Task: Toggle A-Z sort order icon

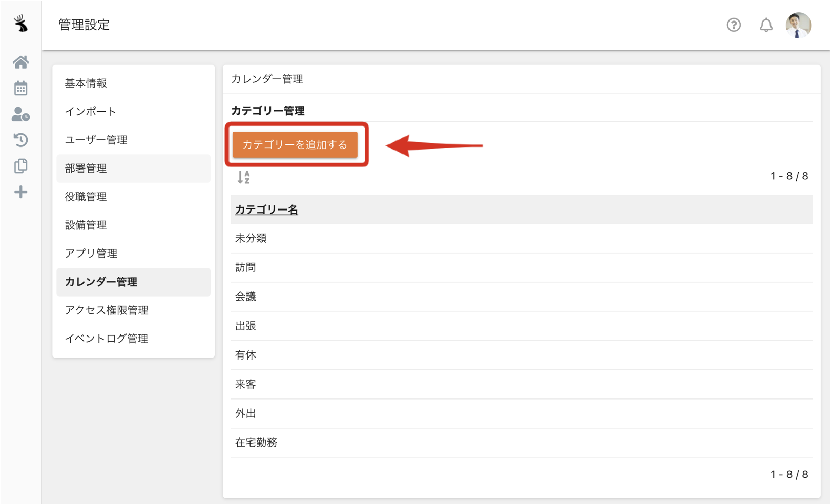Action: pyautogui.click(x=244, y=177)
